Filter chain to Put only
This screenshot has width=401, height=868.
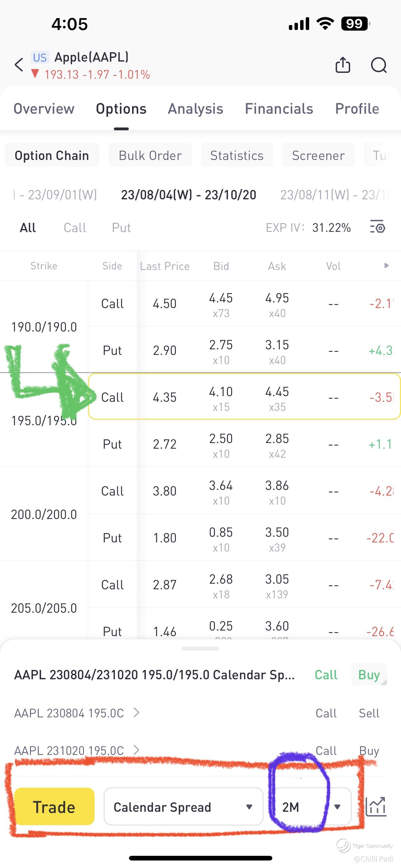(121, 228)
